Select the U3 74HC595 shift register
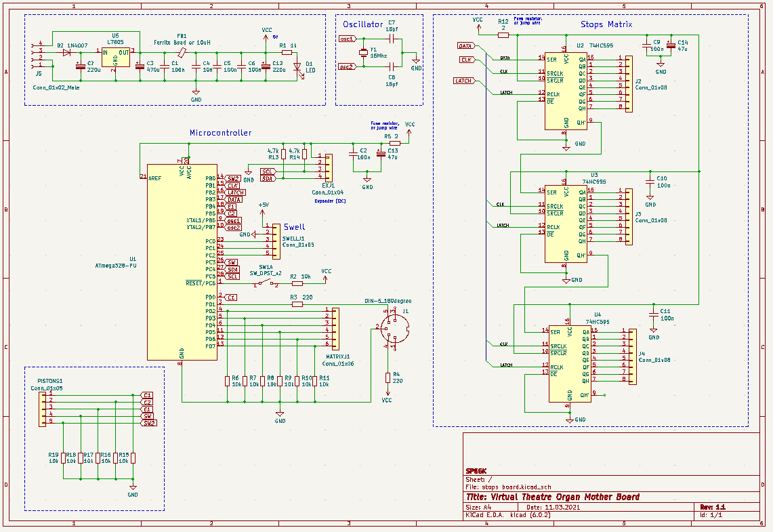Image resolution: width=773 pixels, height=532 pixels. [566, 224]
